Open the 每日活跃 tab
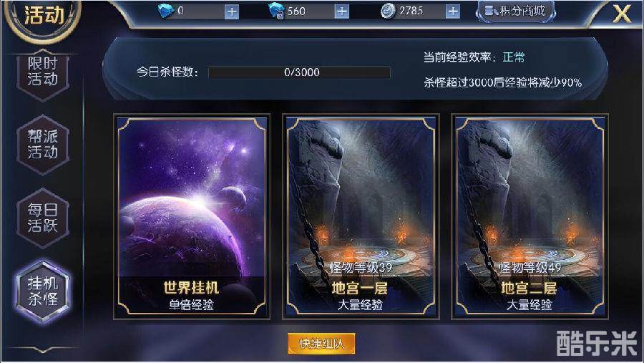This screenshot has width=644, height=363. (x=43, y=218)
